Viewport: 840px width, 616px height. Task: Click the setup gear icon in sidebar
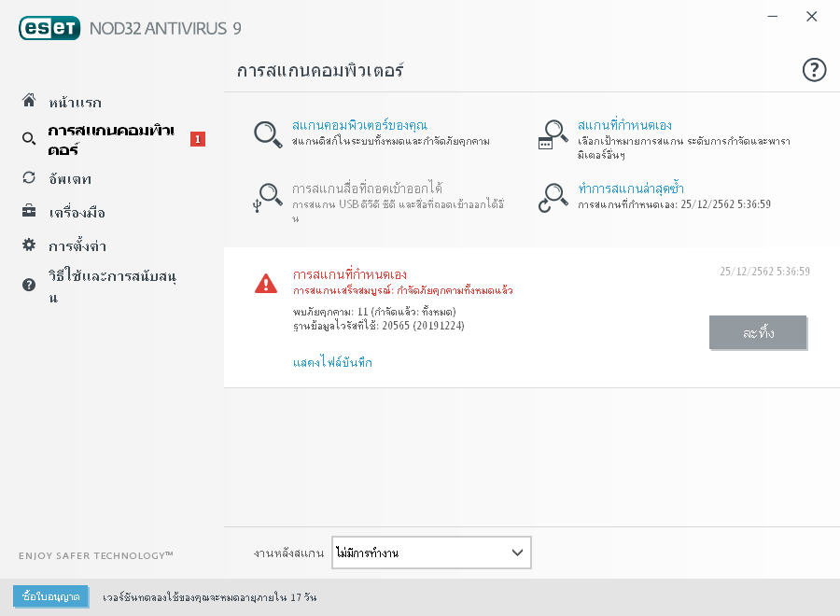(29, 245)
